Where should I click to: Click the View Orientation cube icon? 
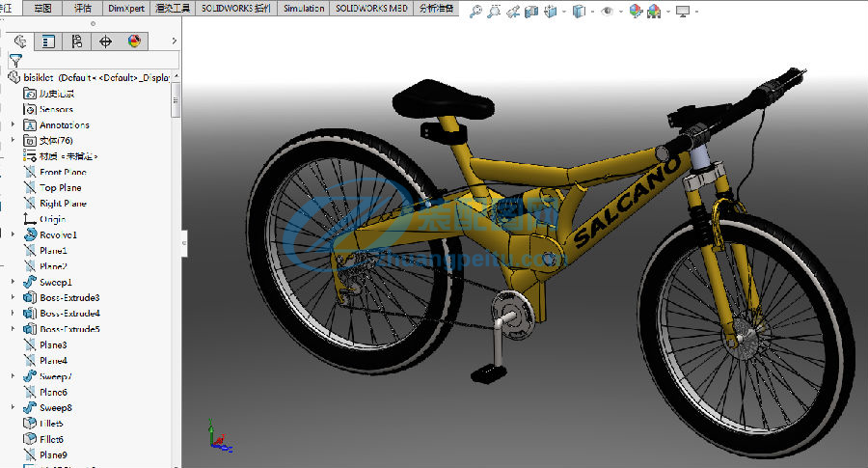pyautogui.click(x=551, y=11)
